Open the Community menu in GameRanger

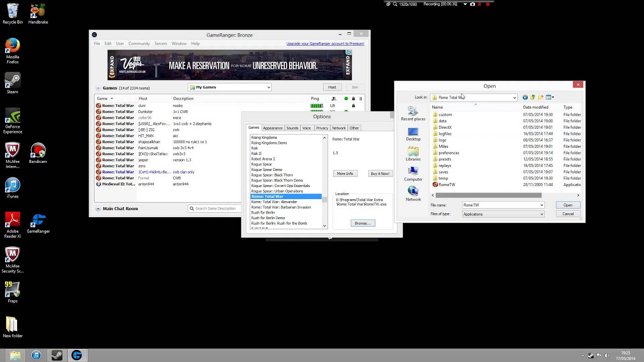[139, 44]
